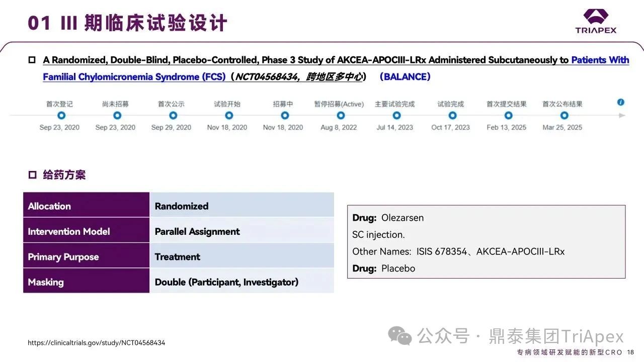Click the checkbox bullet before 给药方案
This screenshot has height=362, width=644.
pos(32,175)
